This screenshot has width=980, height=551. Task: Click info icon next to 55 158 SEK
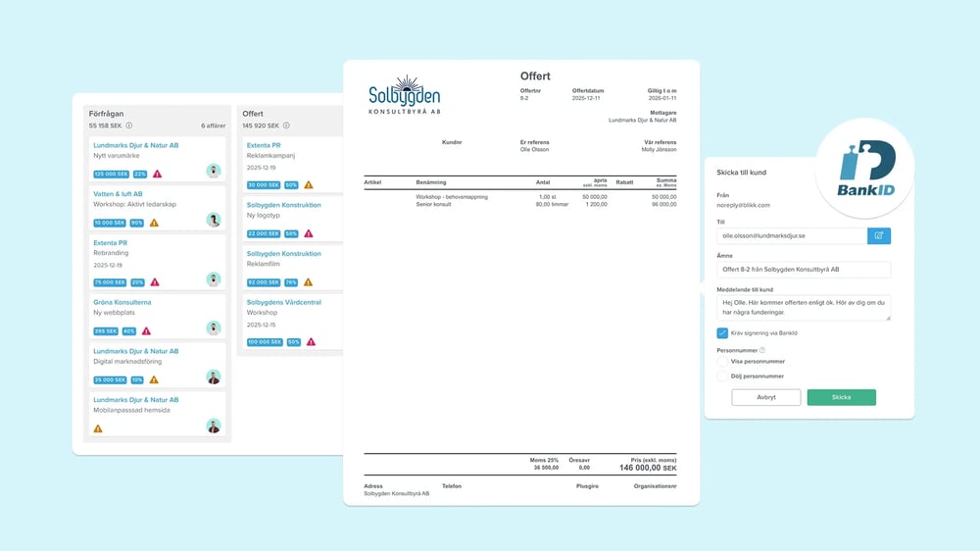tap(128, 125)
